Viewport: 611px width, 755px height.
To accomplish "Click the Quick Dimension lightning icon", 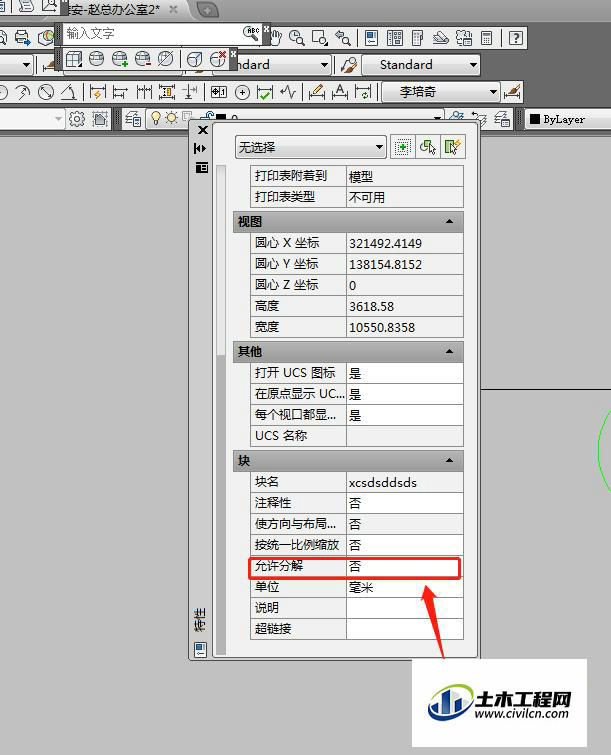I will pos(97,92).
